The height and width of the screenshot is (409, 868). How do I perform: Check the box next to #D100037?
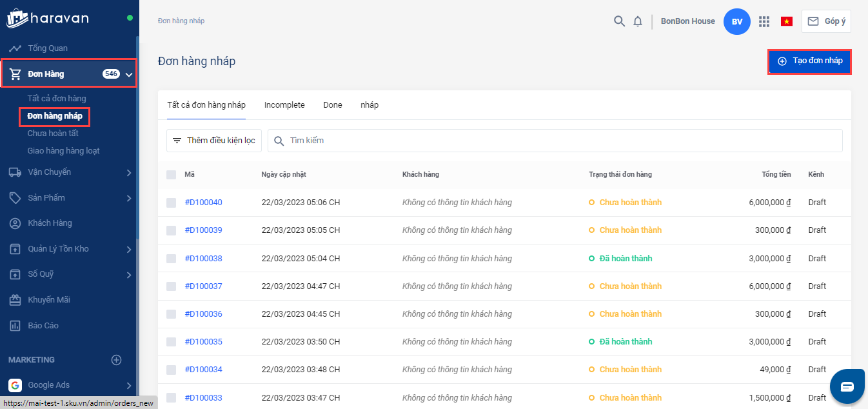[x=171, y=286]
